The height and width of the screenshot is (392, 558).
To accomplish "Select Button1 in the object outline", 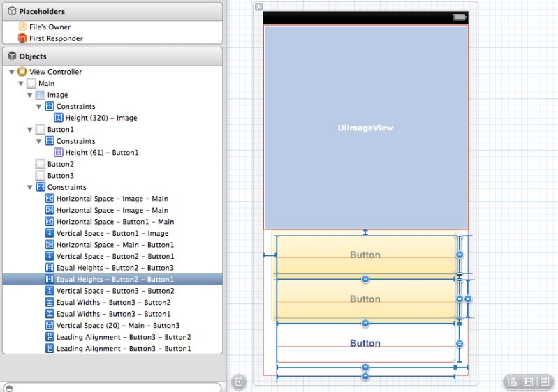I will point(112,129).
